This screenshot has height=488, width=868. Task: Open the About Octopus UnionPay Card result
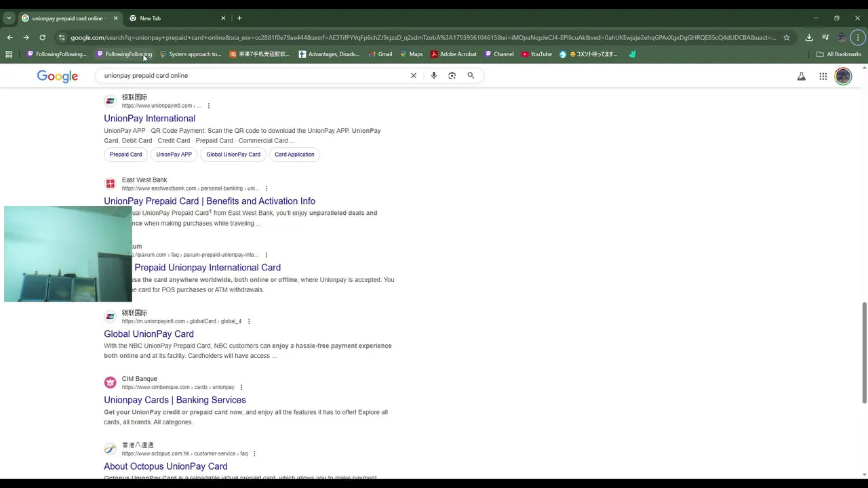click(x=165, y=466)
